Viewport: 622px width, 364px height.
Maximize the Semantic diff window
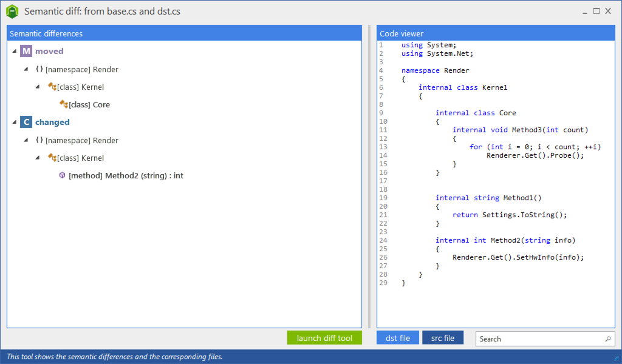point(596,11)
